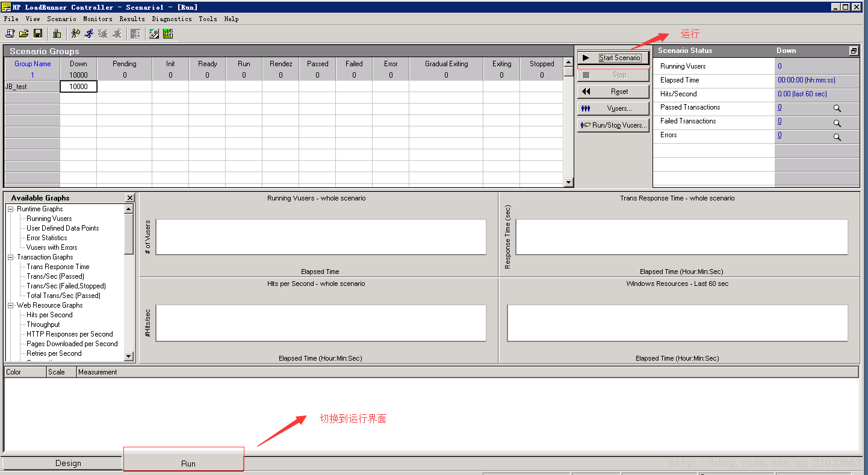
Task: Click the Hits per Second graph pane
Action: [318, 320]
